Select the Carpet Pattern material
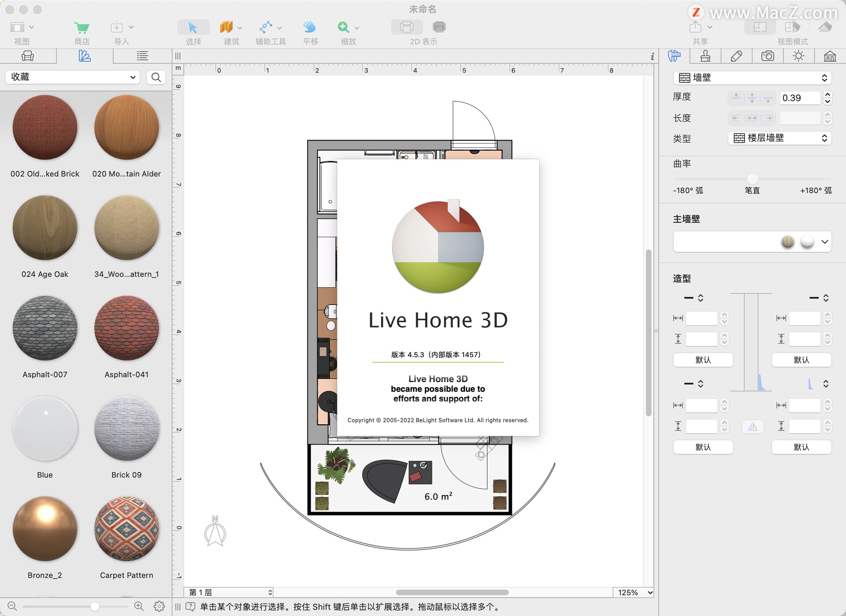Viewport: 846px width, 616px height. tap(126, 529)
